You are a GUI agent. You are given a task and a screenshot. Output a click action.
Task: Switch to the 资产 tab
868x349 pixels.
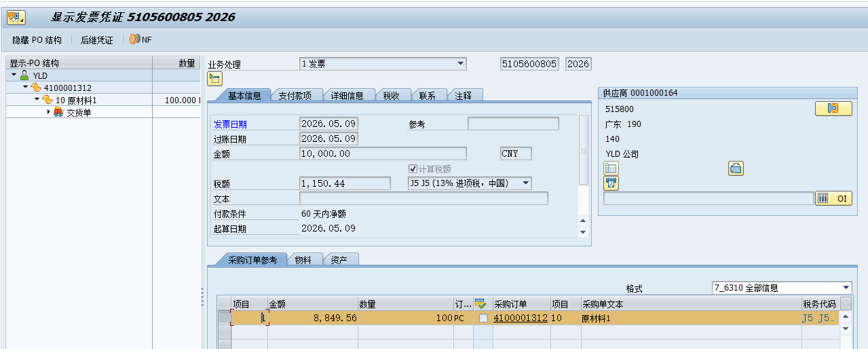pos(339,259)
